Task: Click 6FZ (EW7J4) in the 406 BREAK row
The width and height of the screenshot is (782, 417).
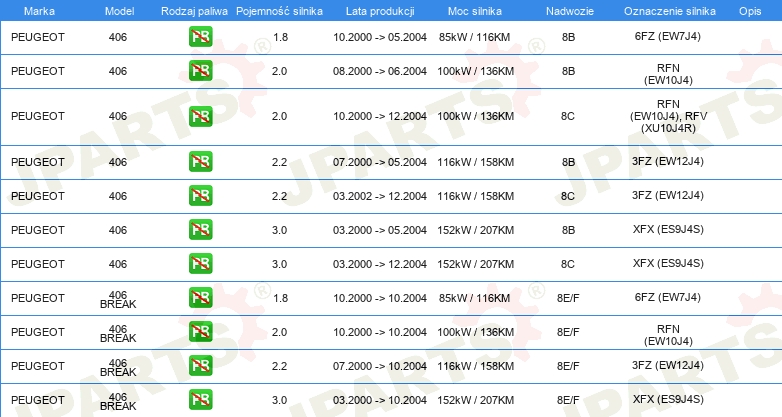Action: click(x=668, y=297)
